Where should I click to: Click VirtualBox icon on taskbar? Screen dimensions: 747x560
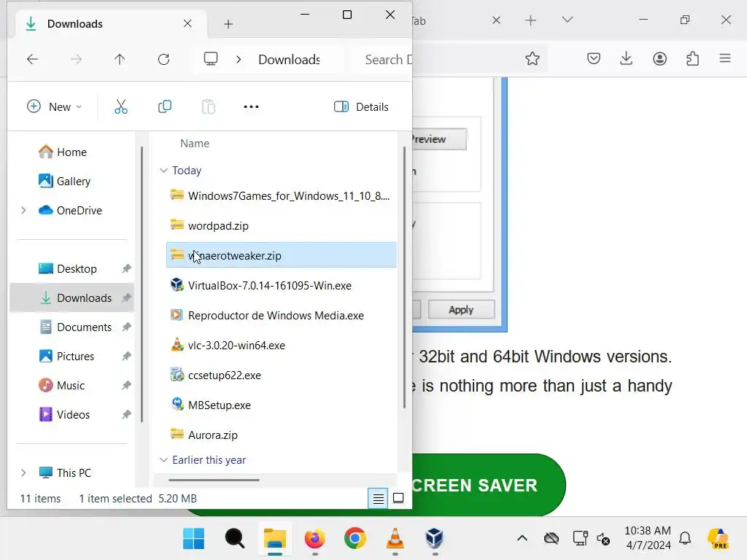[x=435, y=539]
